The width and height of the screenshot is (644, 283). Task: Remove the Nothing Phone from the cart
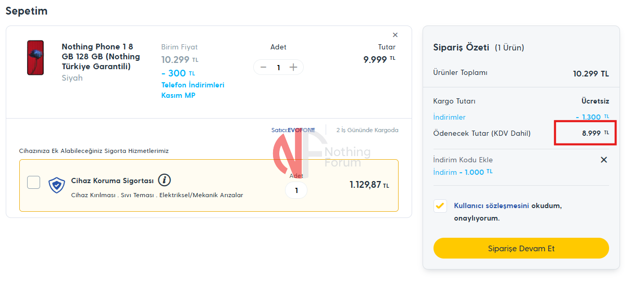[x=395, y=35]
